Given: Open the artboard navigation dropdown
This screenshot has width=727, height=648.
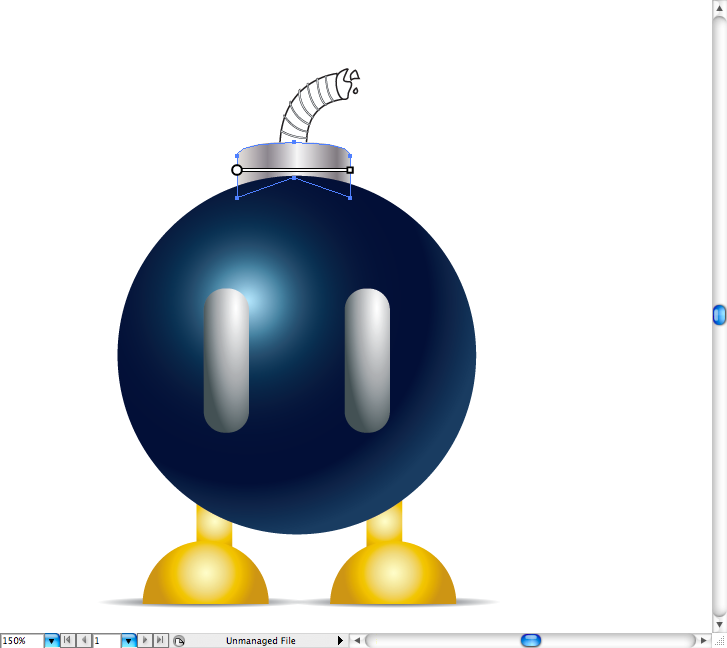Looking at the screenshot, I should pos(128,640).
